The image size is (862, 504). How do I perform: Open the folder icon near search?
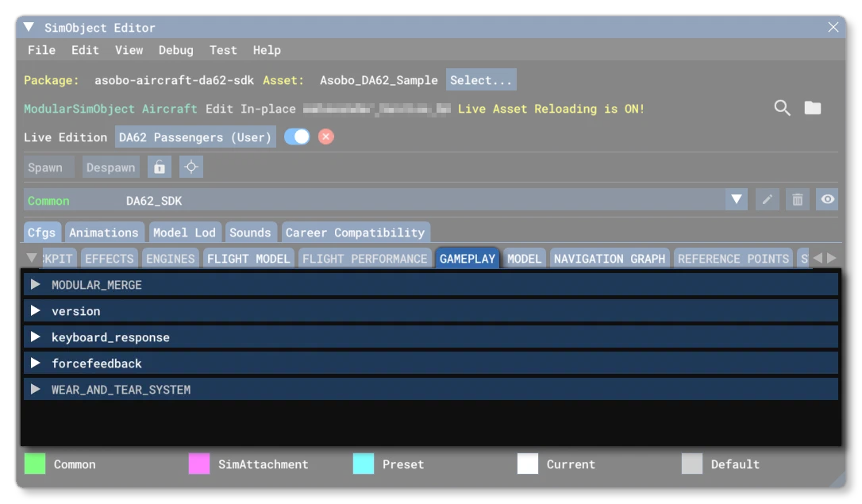point(813,108)
